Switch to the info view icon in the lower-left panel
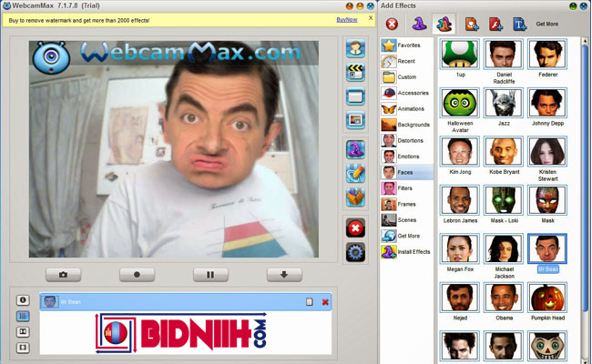The height and width of the screenshot is (364, 592). tap(23, 300)
